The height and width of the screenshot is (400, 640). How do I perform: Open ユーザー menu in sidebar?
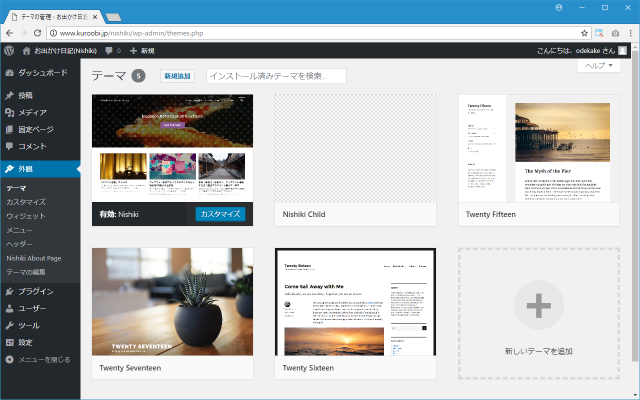[40, 309]
